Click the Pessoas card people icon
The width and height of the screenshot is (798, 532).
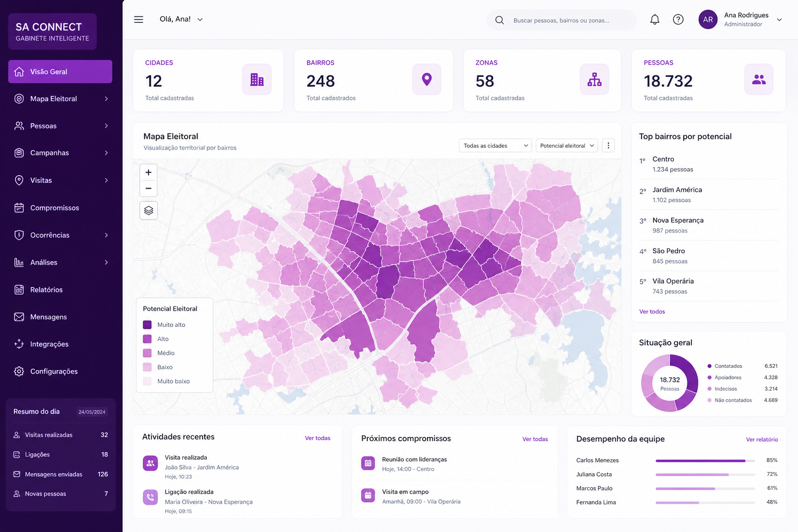click(x=759, y=79)
